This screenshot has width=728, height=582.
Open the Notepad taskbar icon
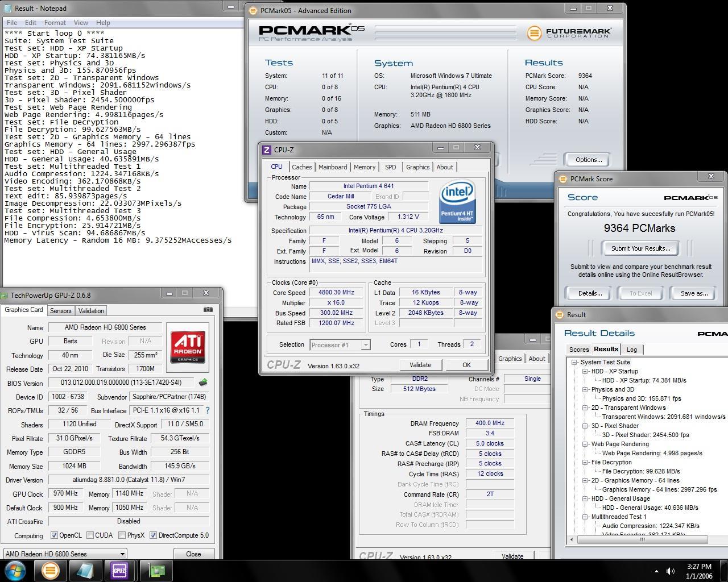point(85,571)
